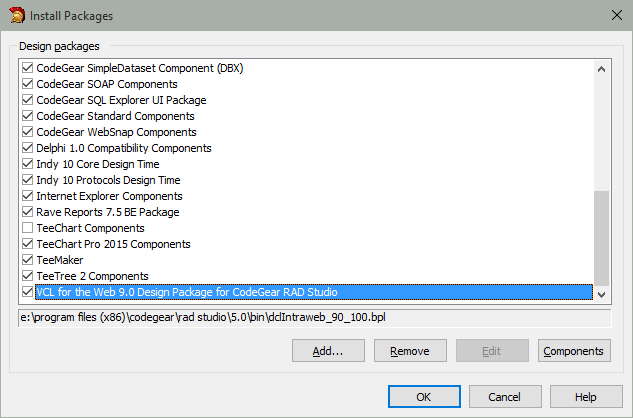Click the RAD Studio helmet icon
The height and width of the screenshot is (418, 633).
pyautogui.click(x=17, y=15)
